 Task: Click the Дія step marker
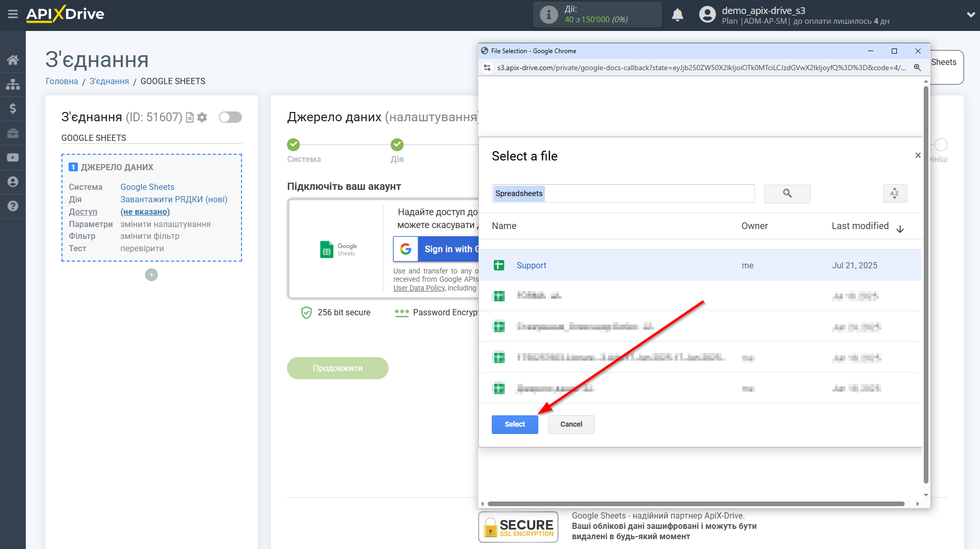click(397, 144)
